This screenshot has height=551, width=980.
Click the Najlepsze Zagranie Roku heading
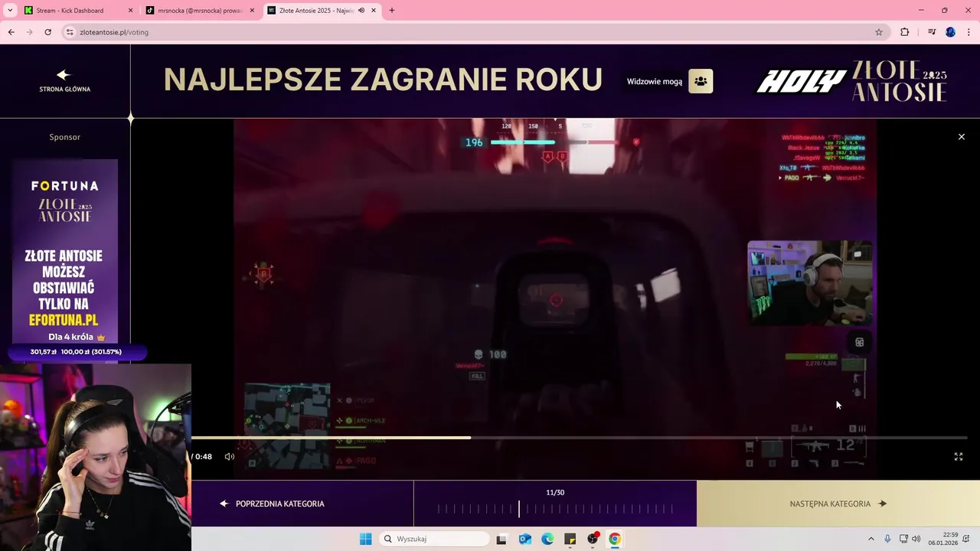coord(383,80)
